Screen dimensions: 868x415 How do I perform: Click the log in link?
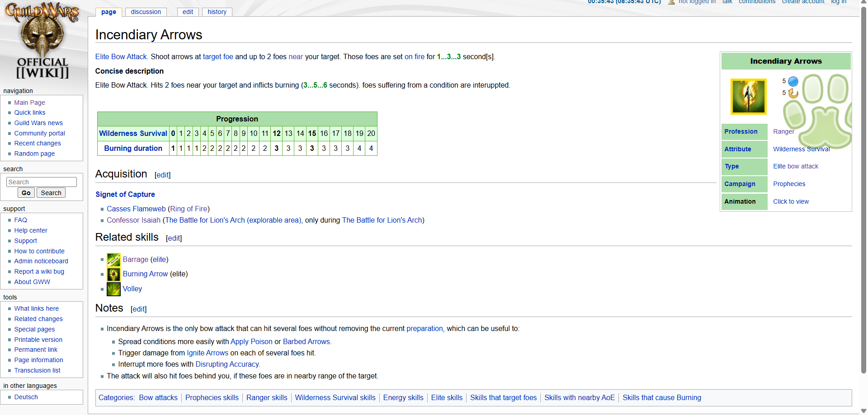pos(839,2)
